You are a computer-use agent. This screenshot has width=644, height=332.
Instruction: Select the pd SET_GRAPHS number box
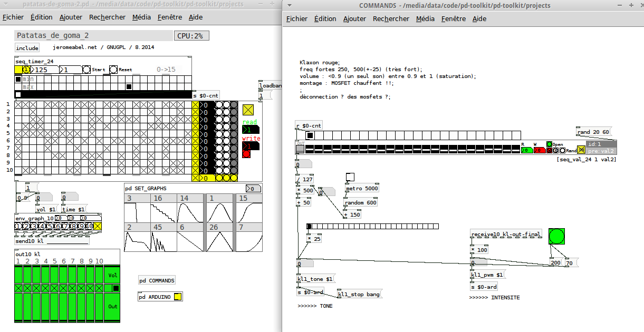pos(253,189)
